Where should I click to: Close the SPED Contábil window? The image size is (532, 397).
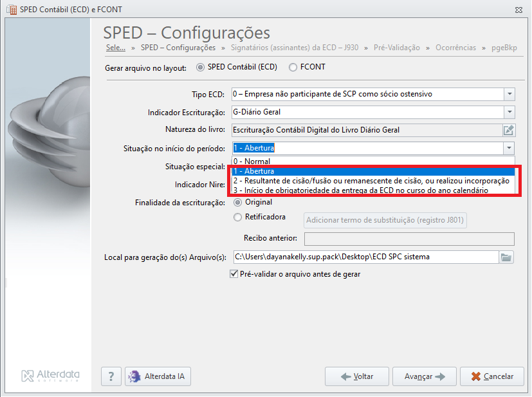518,10
